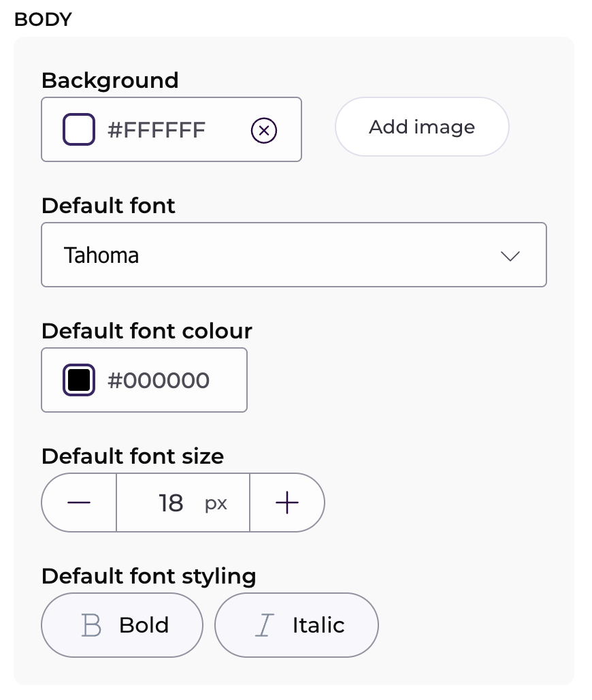Edit the #000000 font colour hex value
The image size is (592, 700).
pos(159,381)
